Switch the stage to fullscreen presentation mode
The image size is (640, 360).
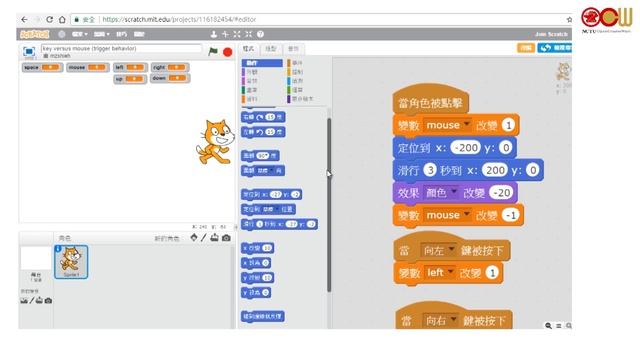(29, 51)
